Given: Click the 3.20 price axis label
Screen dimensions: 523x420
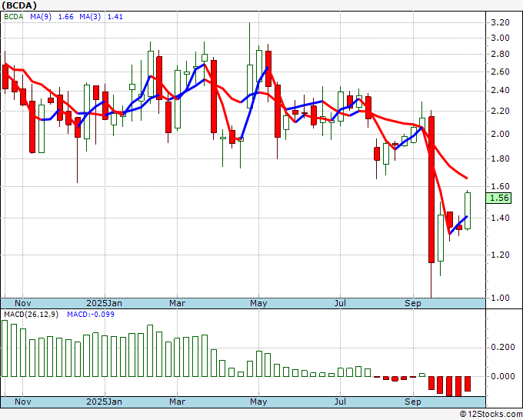Looking at the screenshot, I should coord(501,22).
